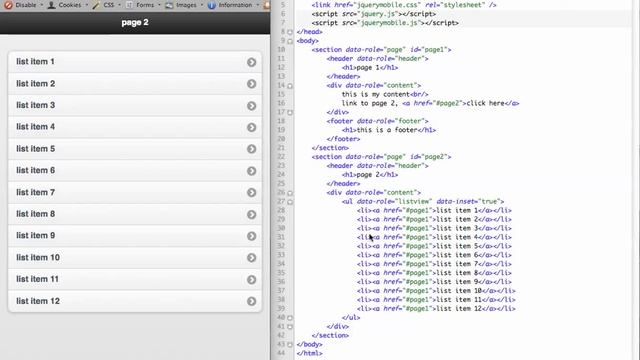Click line number 22 in the gutter
This screenshot has height=360, width=640.
281,157
